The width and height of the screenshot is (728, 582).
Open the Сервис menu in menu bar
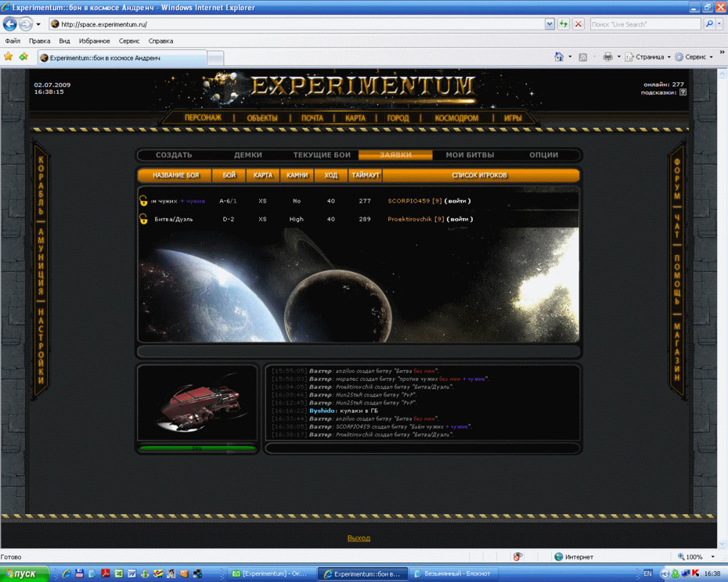(129, 41)
